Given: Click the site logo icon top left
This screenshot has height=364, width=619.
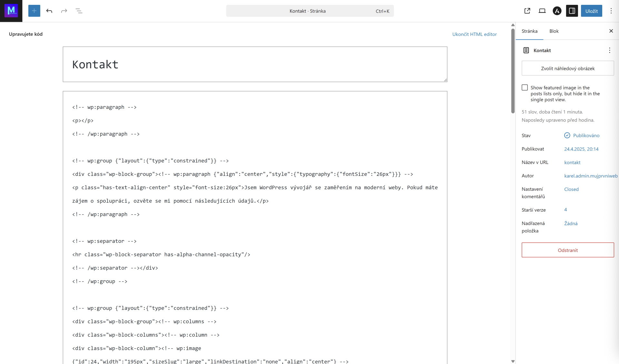Looking at the screenshot, I should click(11, 11).
